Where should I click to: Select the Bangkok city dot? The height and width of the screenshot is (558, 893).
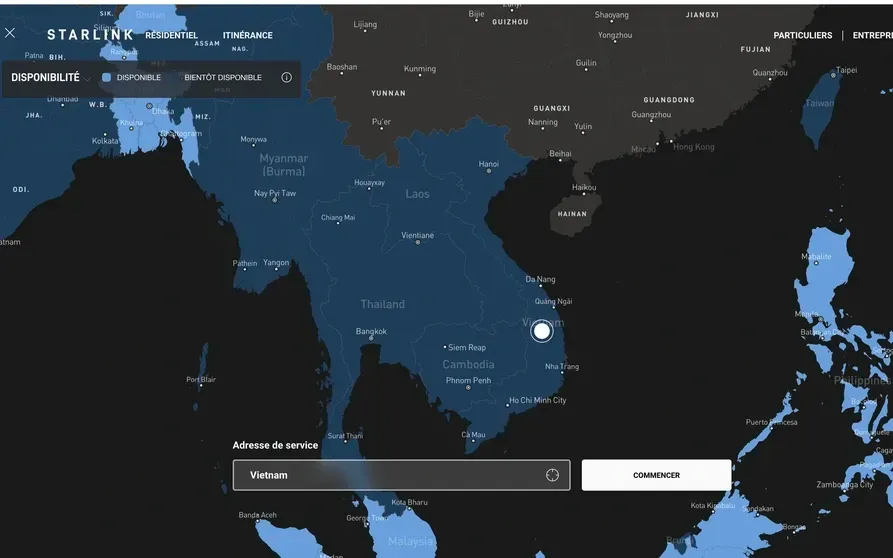coord(371,339)
